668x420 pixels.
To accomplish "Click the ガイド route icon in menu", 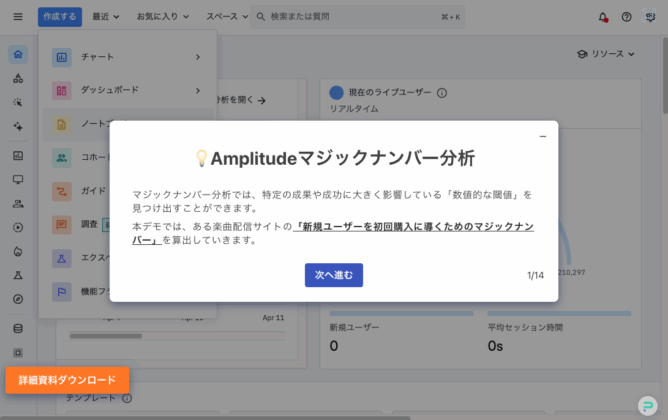I will coord(62,191).
